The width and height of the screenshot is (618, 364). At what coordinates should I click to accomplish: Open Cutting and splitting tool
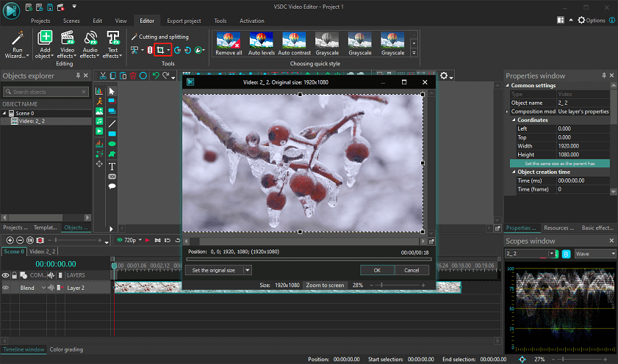point(160,37)
